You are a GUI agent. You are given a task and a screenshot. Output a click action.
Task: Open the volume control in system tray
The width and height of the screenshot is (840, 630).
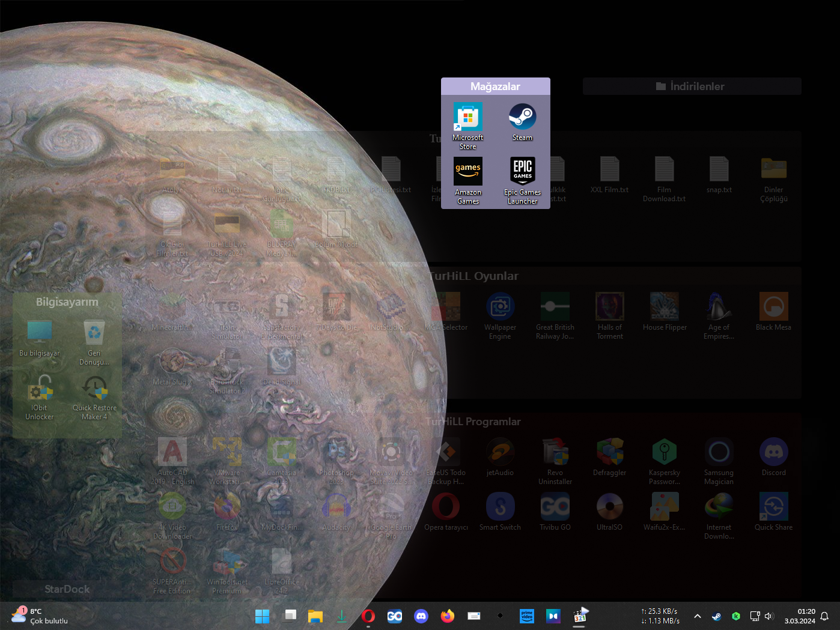coord(769,616)
